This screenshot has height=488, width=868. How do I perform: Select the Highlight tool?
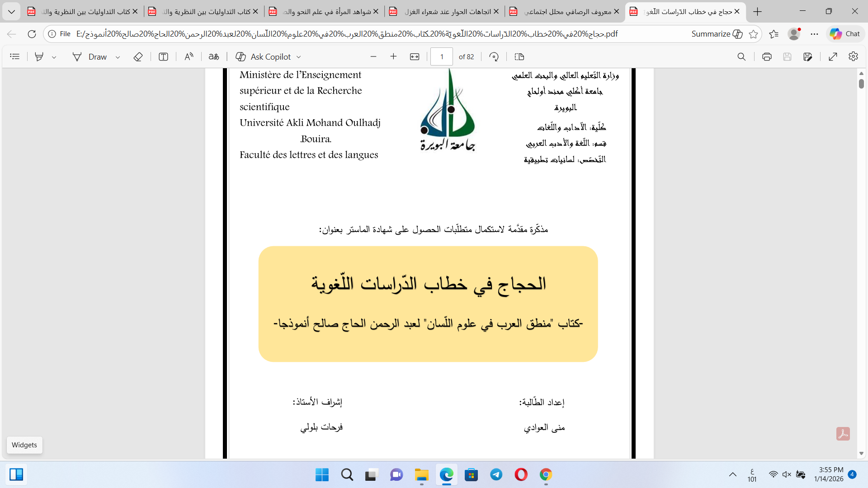pyautogui.click(x=39, y=56)
